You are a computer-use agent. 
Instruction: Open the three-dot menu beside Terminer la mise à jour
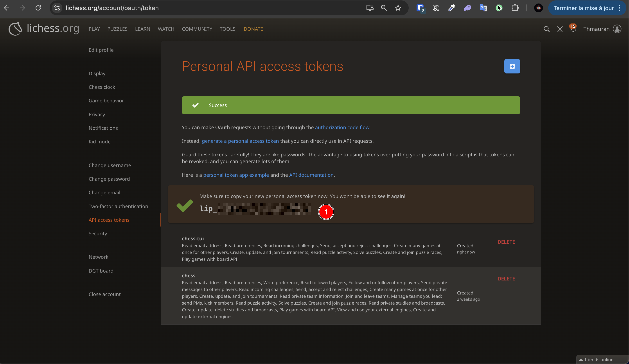(x=619, y=8)
